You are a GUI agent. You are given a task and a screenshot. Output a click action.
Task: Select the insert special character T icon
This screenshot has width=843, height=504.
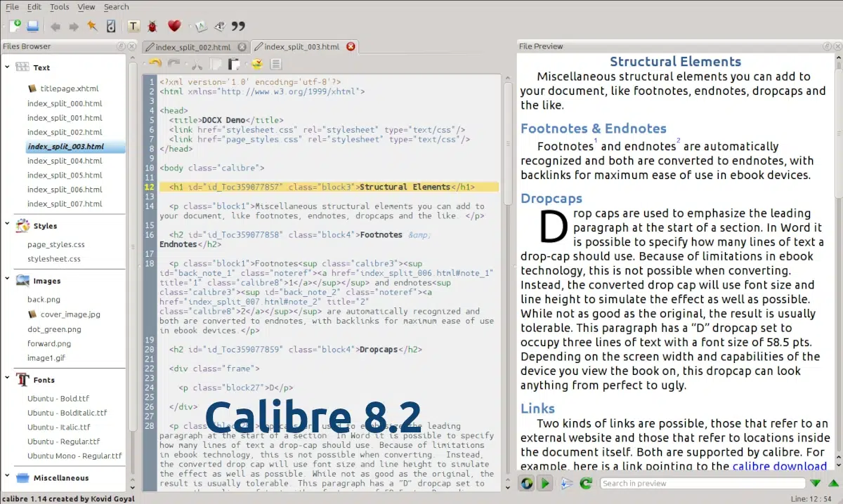[x=133, y=26]
